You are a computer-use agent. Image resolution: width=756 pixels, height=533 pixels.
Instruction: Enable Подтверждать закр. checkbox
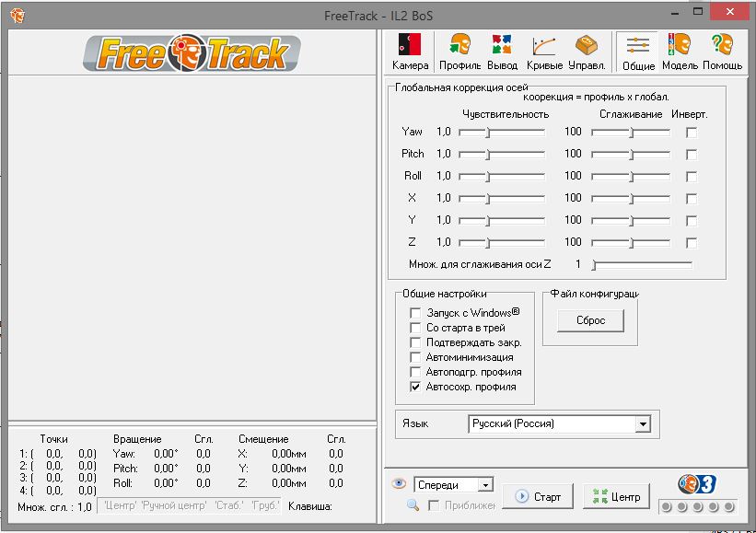(x=415, y=342)
